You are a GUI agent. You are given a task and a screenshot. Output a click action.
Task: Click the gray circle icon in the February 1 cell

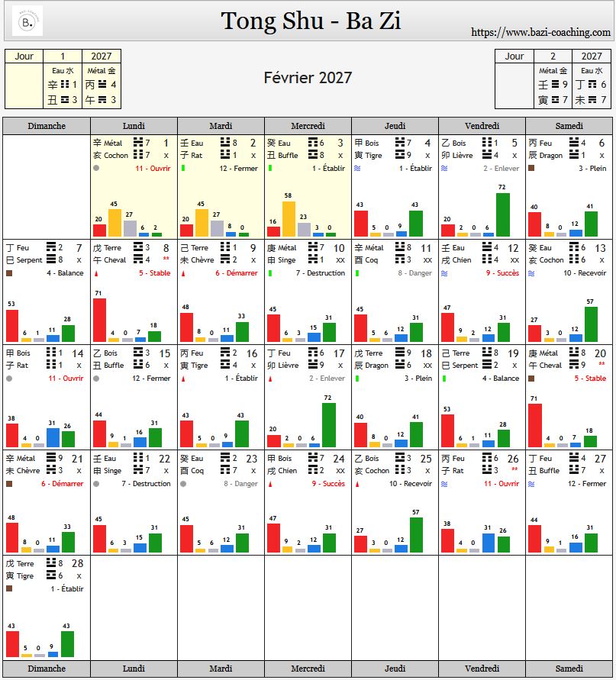pyautogui.click(x=95, y=168)
